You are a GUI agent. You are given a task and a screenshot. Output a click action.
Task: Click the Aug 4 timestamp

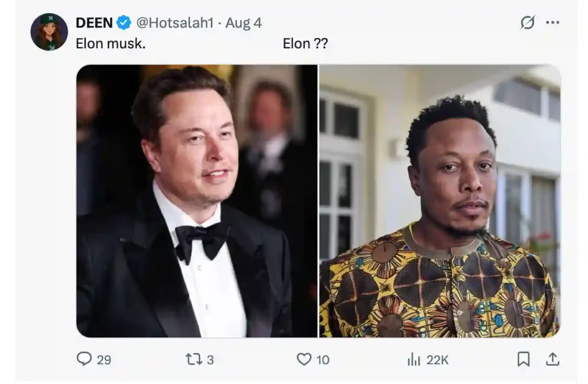pos(243,23)
